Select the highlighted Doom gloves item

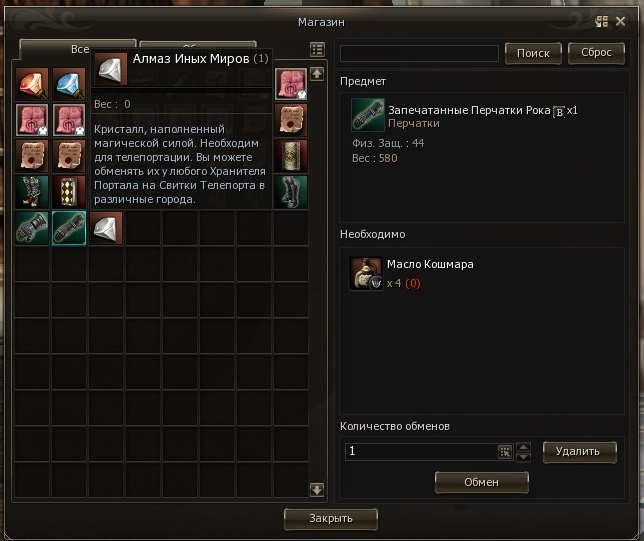[69, 228]
